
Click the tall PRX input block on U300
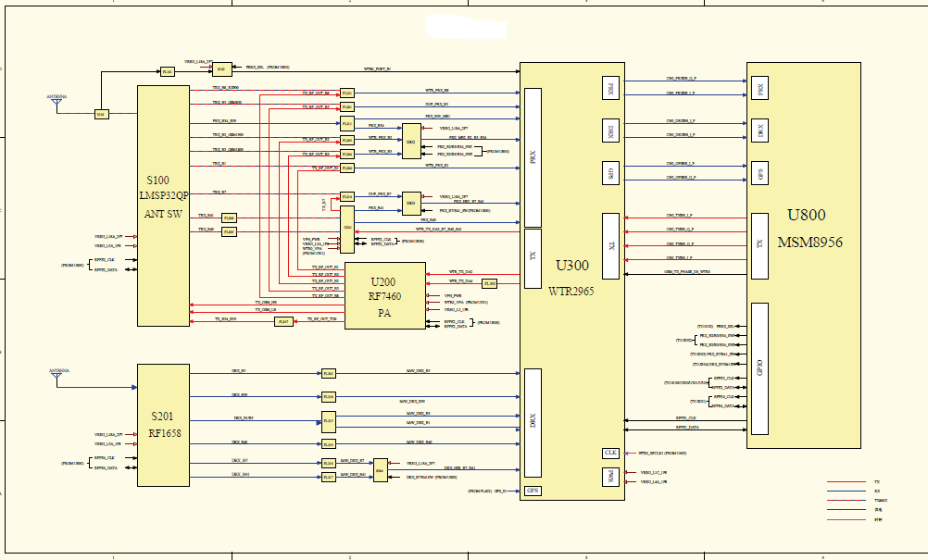point(533,158)
